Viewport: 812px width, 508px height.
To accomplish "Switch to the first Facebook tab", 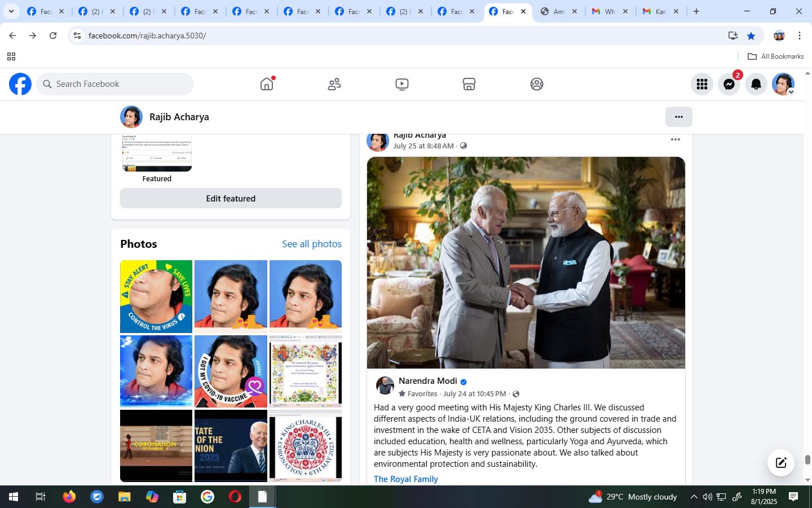I will (46, 11).
